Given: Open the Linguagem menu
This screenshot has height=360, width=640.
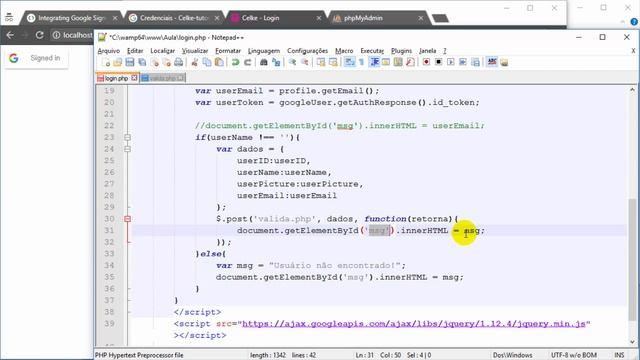Looking at the screenshot, I should coord(264,51).
